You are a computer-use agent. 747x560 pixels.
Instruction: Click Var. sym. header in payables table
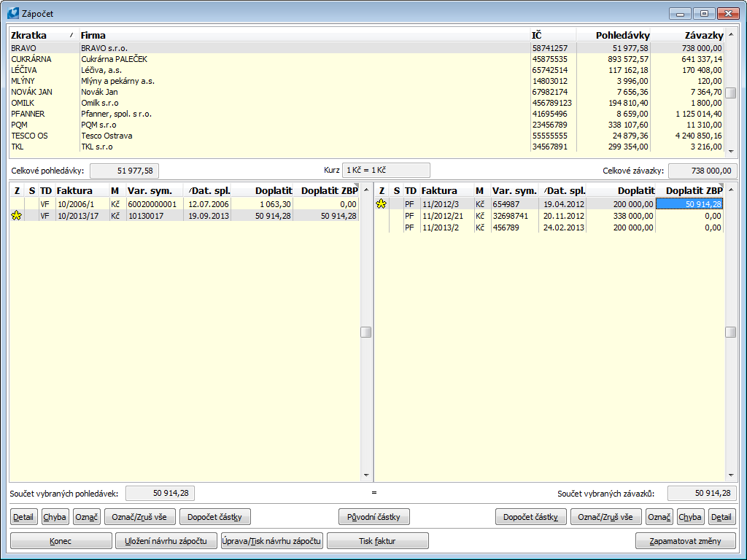tap(514, 191)
